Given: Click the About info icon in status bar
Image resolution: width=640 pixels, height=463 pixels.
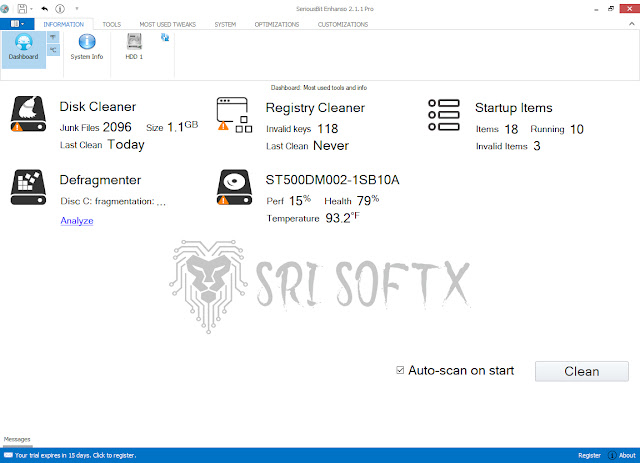Looking at the screenshot, I should pyautogui.click(x=612, y=455).
